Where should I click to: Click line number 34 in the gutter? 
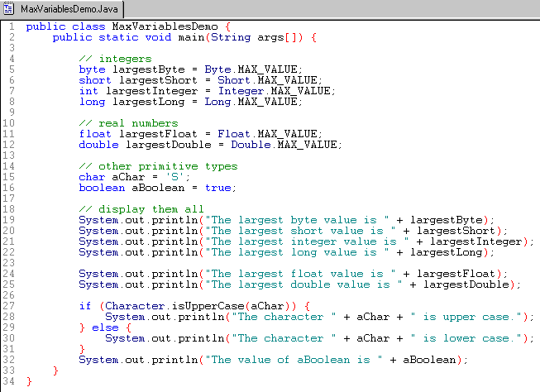click(x=8, y=381)
